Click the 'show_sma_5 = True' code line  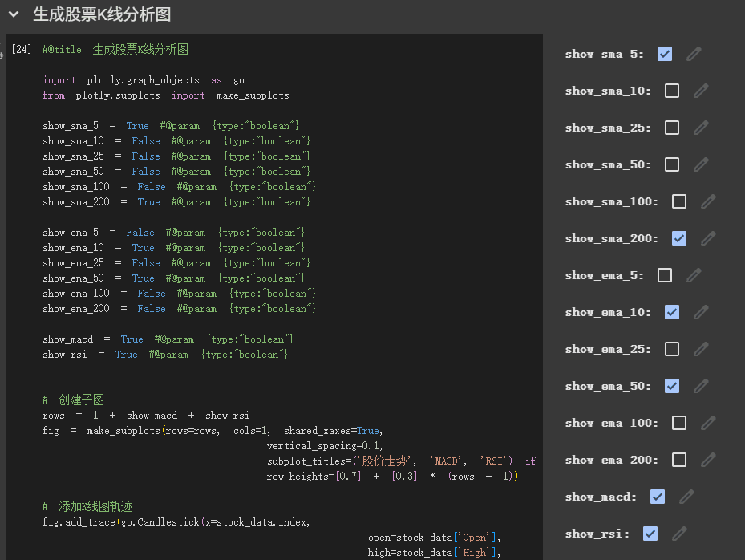(x=171, y=125)
